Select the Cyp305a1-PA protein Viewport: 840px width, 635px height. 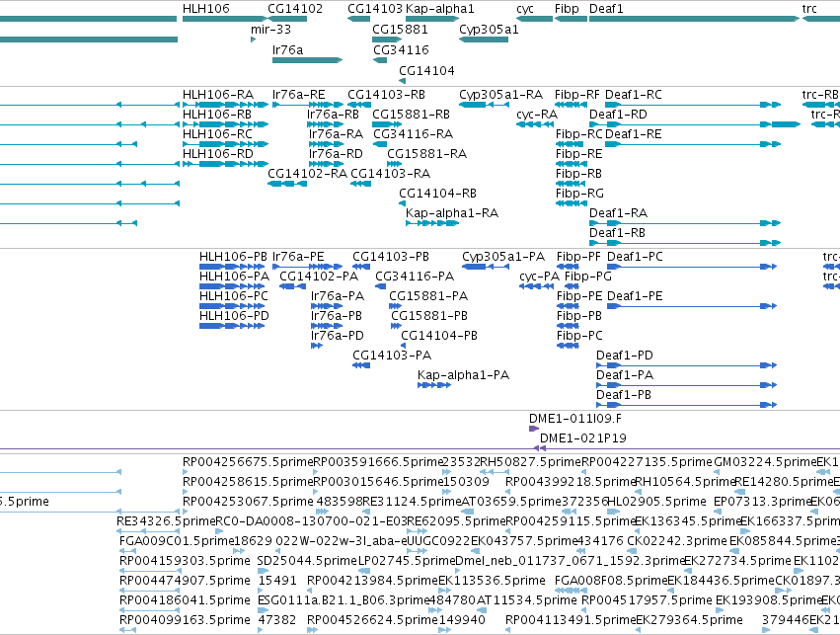click(486, 267)
